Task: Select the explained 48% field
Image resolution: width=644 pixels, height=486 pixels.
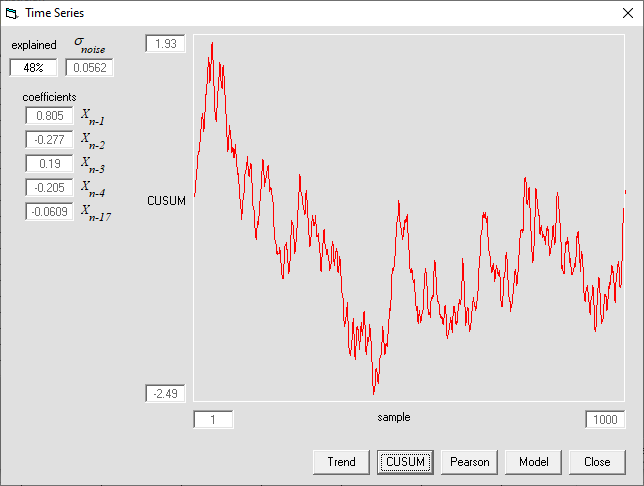Action: click(34, 67)
